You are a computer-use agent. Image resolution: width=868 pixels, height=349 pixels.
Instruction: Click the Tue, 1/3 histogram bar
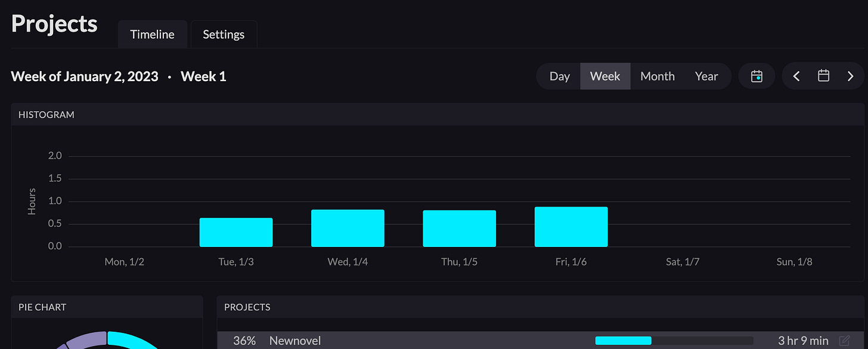[236, 232]
